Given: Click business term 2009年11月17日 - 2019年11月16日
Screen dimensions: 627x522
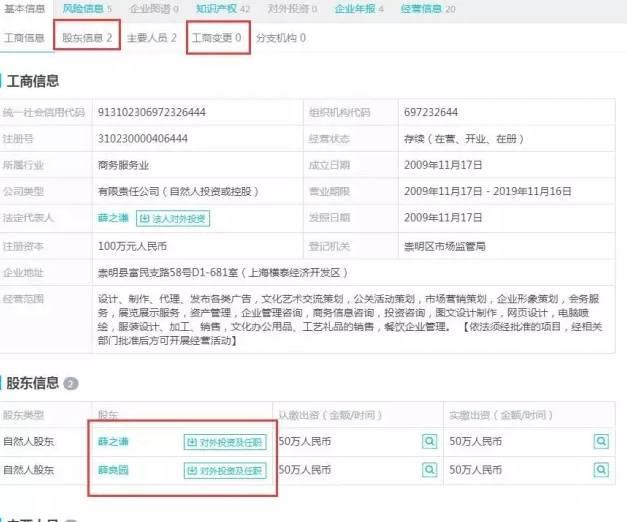Looking at the screenshot, I should coord(487,191).
